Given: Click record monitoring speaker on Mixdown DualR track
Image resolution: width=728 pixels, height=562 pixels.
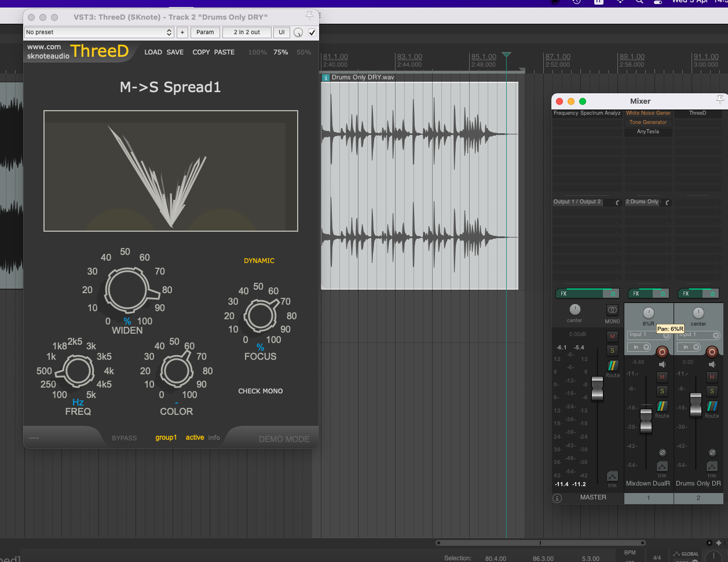Looking at the screenshot, I should pos(662,364).
